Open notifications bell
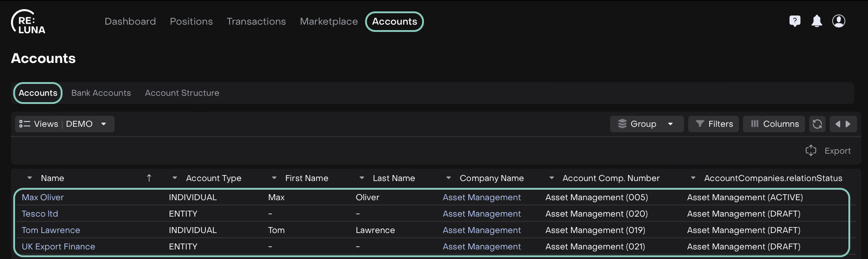 pos(816,21)
